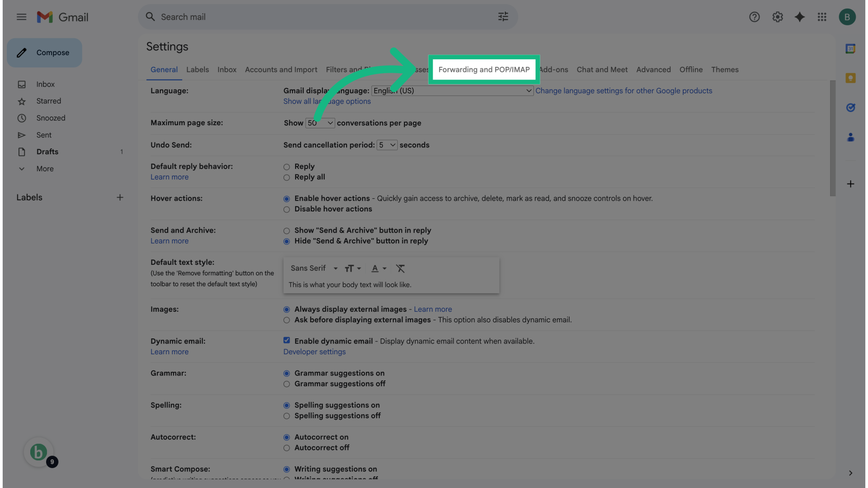Select Spelling suggestions off
Viewport: 868px width, 488px height.
tap(287, 416)
